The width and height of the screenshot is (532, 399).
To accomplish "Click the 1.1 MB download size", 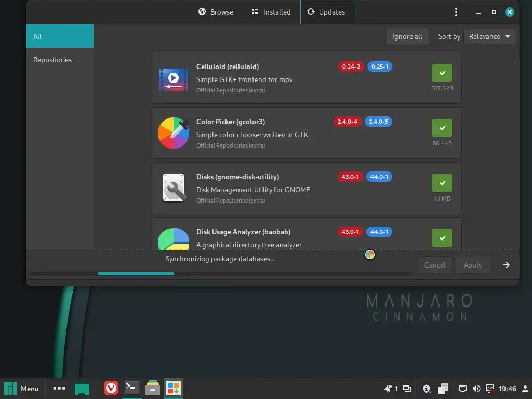I will (442, 198).
